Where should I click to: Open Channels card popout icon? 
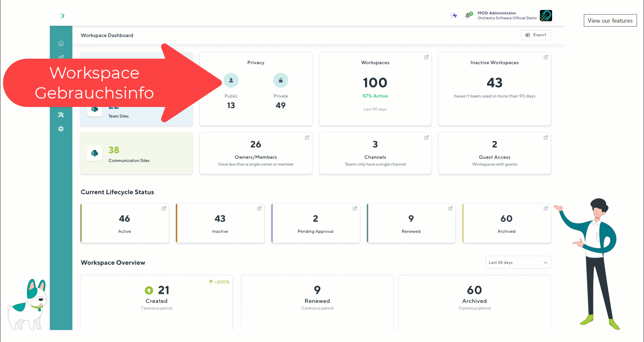(x=426, y=137)
